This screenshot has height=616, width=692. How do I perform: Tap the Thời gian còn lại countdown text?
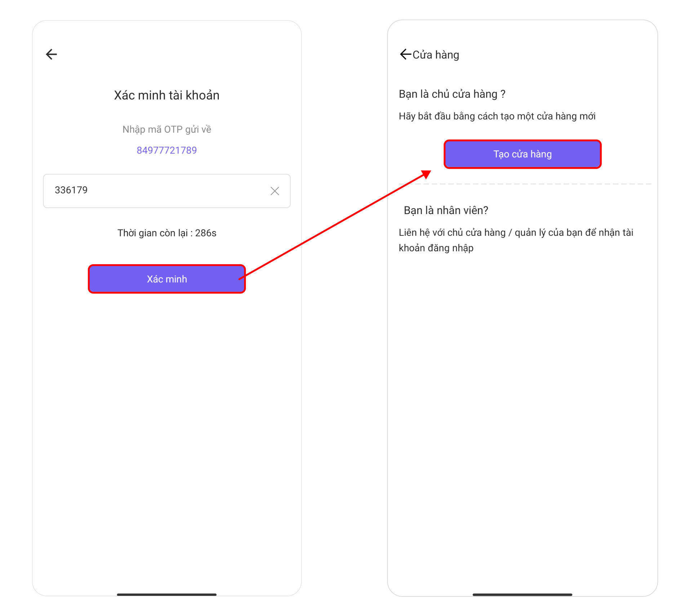coord(167,233)
